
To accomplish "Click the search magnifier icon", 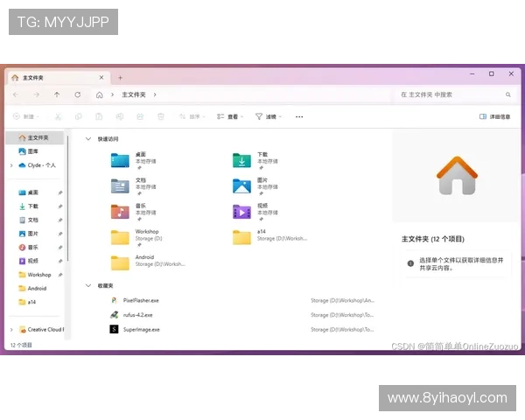I will tap(507, 94).
